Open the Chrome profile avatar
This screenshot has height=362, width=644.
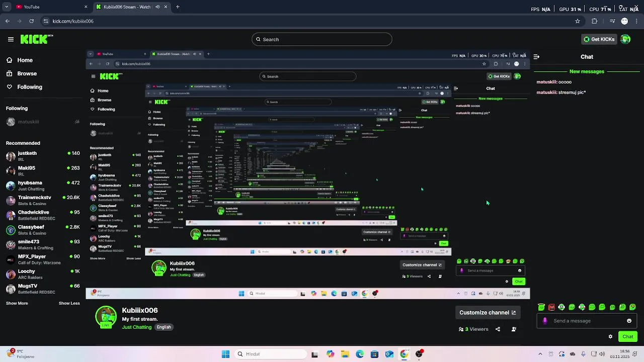pyautogui.click(x=624, y=21)
